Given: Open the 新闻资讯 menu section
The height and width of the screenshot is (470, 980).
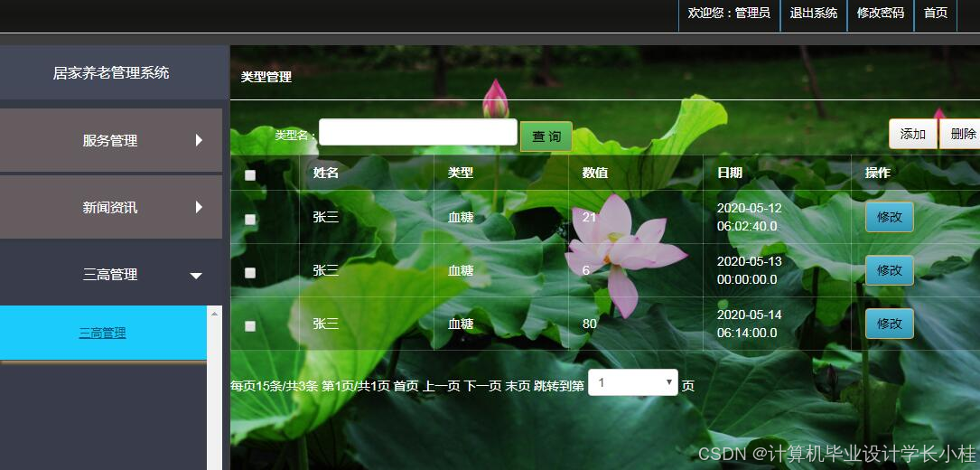Looking at the screenshot, I should [110, 206].
